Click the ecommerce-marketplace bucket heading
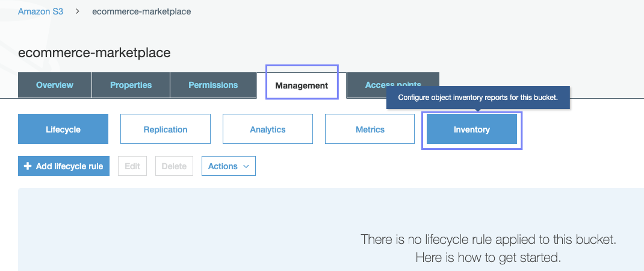 [x=94, y=52]
